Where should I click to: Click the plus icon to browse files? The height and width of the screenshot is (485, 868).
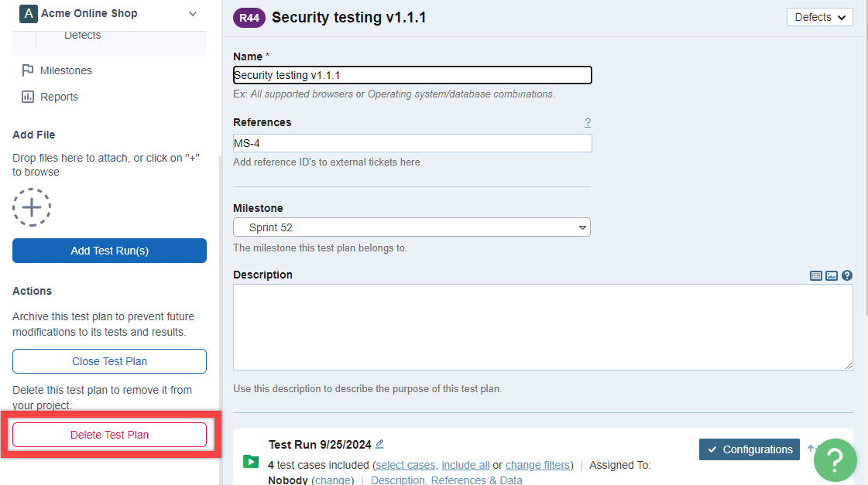[32, 207]
